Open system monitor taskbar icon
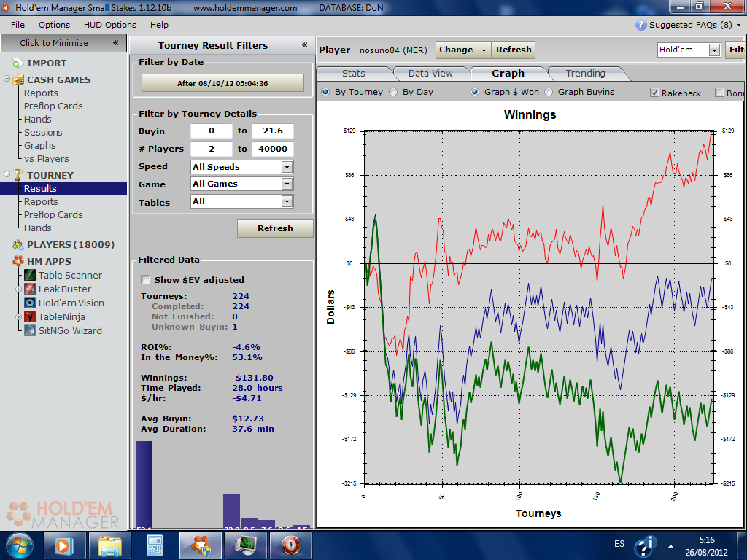The height and width of the screenshot is (560, 747). click(245, 545)
